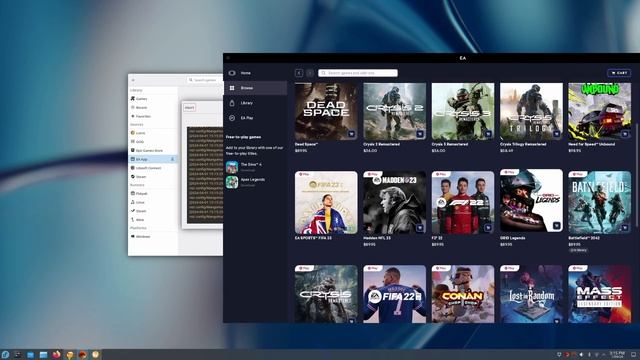Open EA Play in the EA sidebar
The width and height of the screenshot is (640, 360).
(x=255, y=118)
